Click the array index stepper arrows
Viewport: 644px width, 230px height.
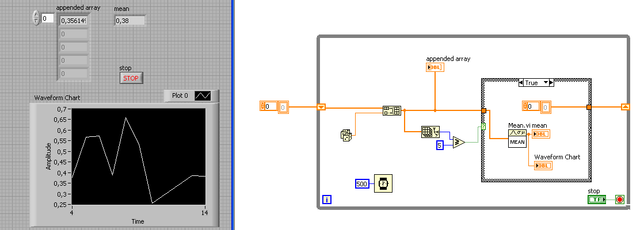(36, 18)
